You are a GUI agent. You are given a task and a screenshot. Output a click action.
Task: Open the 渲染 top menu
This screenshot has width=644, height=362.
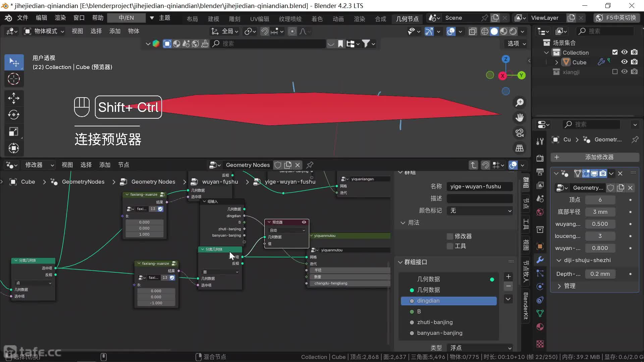coord(60,18)
